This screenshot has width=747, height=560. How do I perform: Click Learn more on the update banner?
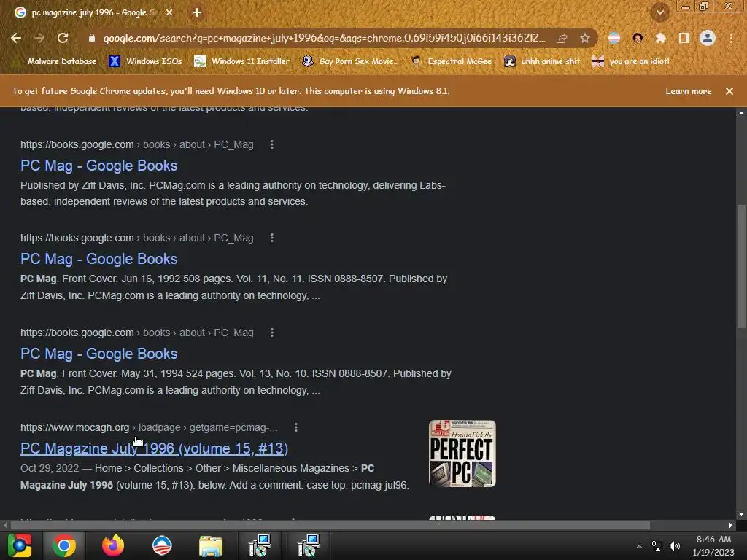pyautogui.click(x=689, y=91)
